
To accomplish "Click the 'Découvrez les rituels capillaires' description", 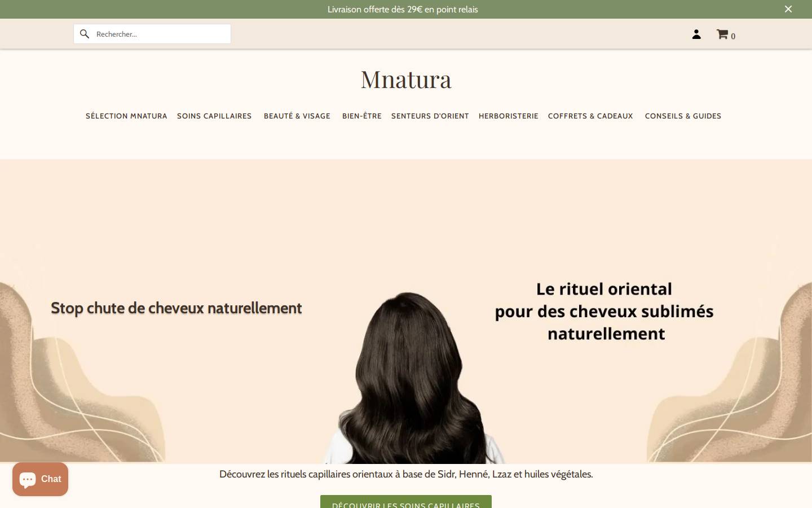I will [x=406, y=474].
